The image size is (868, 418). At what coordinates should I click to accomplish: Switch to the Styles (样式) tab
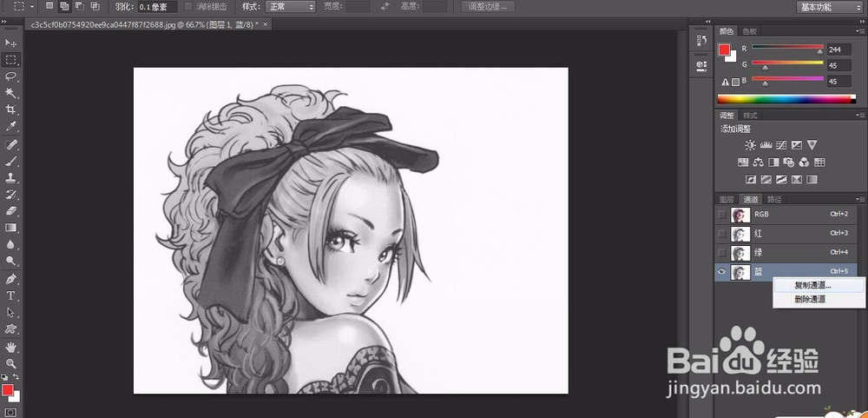(x=750, y=116)
